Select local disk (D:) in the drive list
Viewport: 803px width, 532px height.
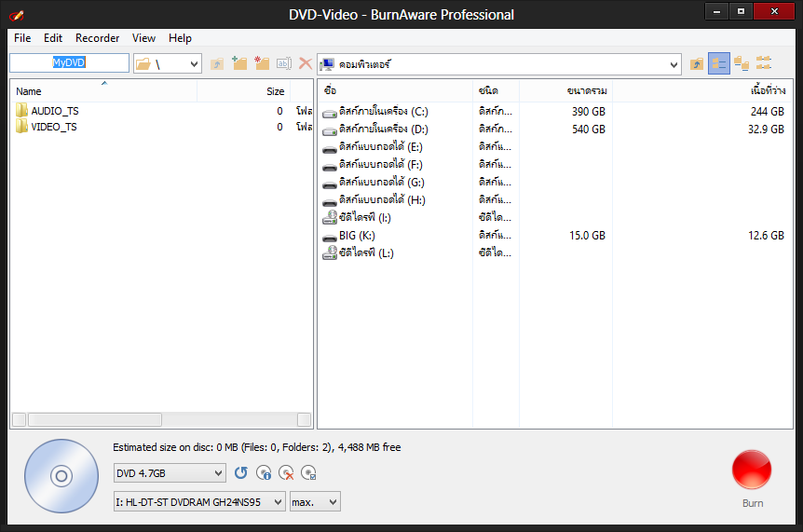point(375,129)
